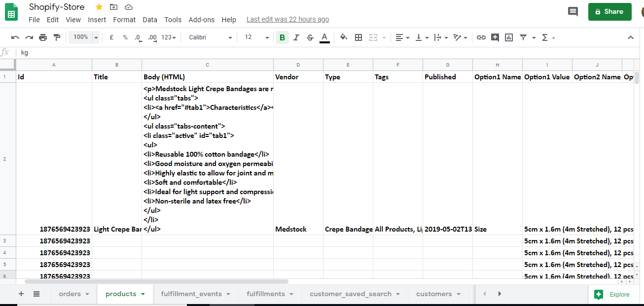Open the 123 number format dropdown
The image size is (644, 306).
tap(169, 37)
